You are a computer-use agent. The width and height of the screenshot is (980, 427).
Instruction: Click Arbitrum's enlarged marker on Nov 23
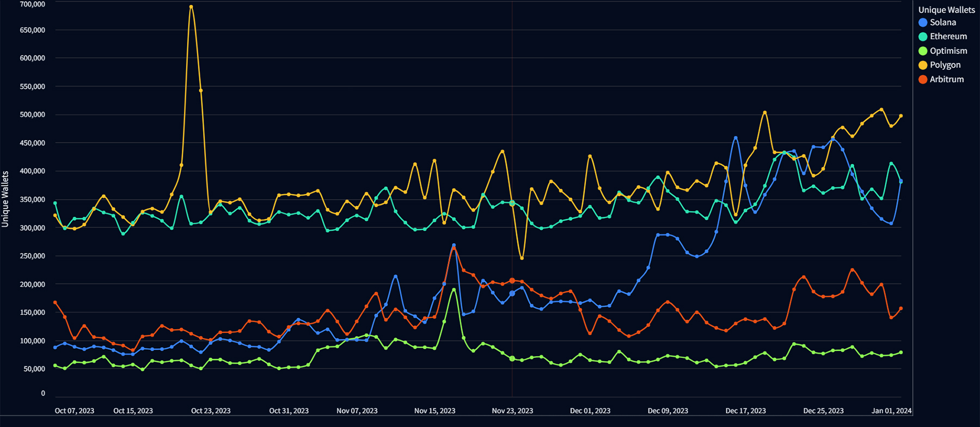[512, 281]
